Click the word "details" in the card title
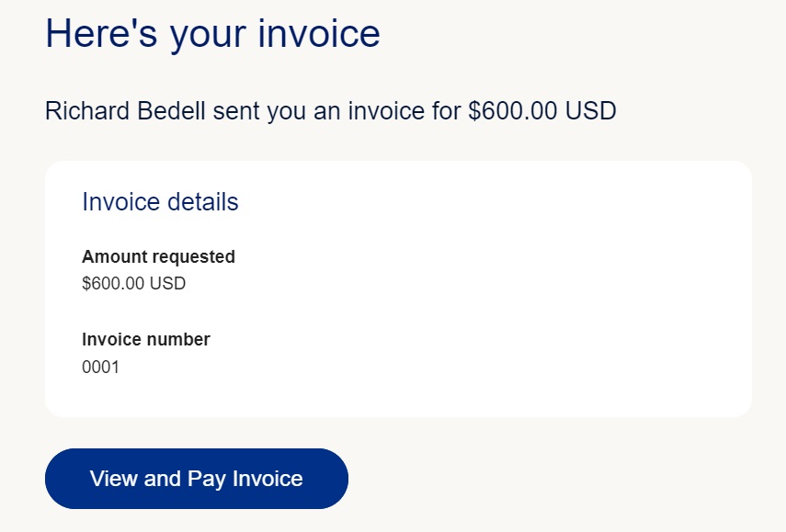786x532 pixels. [200, 202]
